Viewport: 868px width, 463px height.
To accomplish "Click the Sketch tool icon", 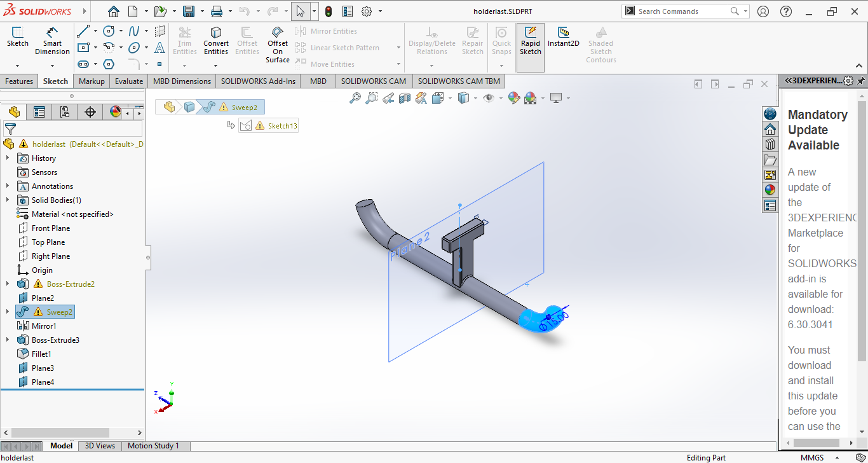I will (17, 37).
